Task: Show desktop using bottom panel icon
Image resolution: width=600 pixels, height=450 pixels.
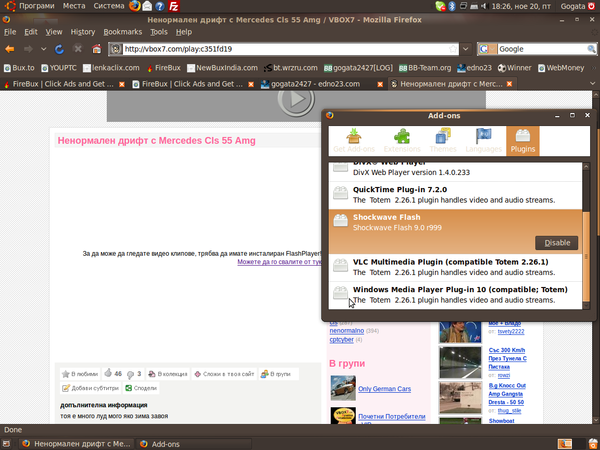Action: pyautogui.click(x=7, y=444)
